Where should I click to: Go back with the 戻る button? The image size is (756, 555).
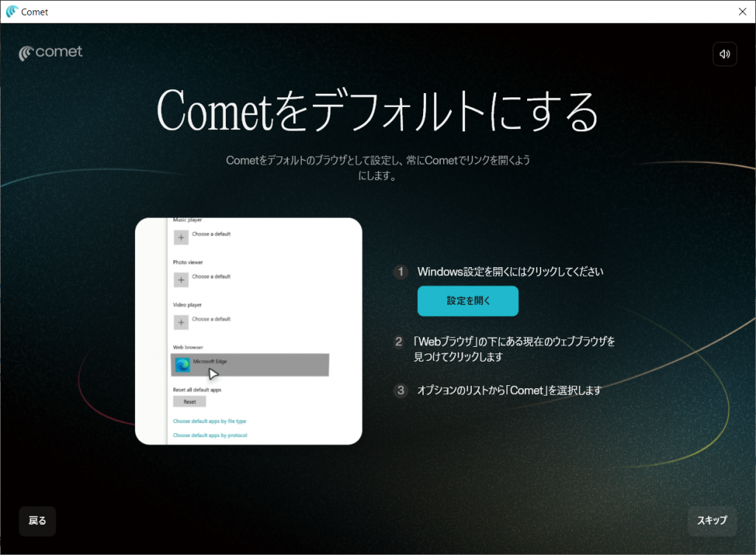click(38, 521)
